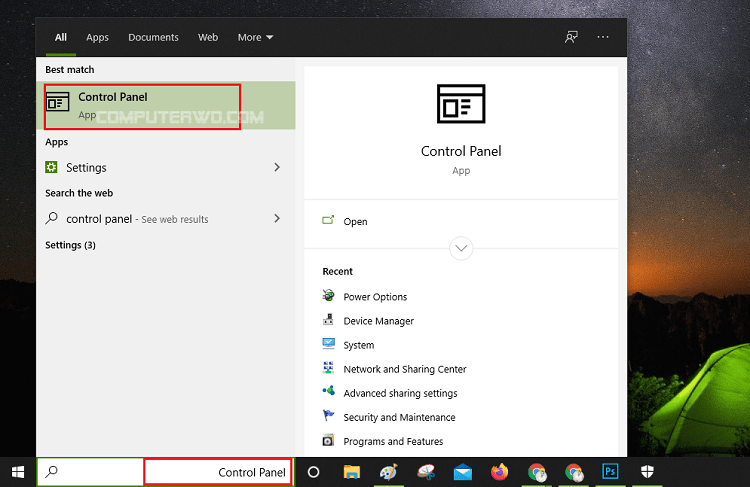This screenshot has width=750, height=487.
Task: Show the Settings (3) results group
Action: point(70,245)
